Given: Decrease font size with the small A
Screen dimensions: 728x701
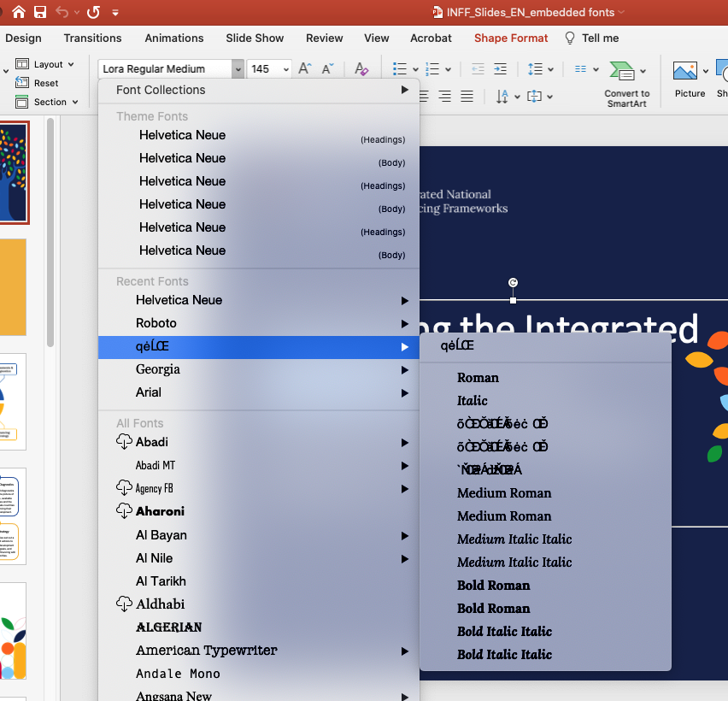Looking at the screenshot, I should tap(328, 68).
